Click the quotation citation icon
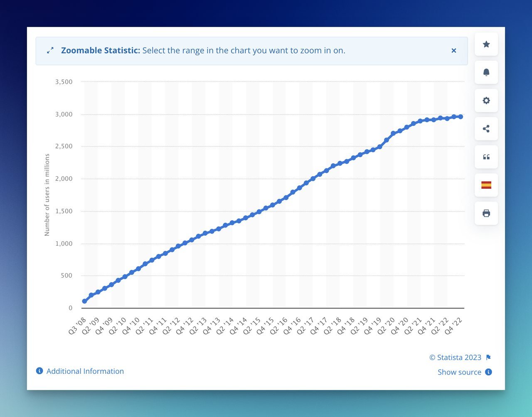The height and width of the screenshot is (417, 532). [x=486, y=157]
